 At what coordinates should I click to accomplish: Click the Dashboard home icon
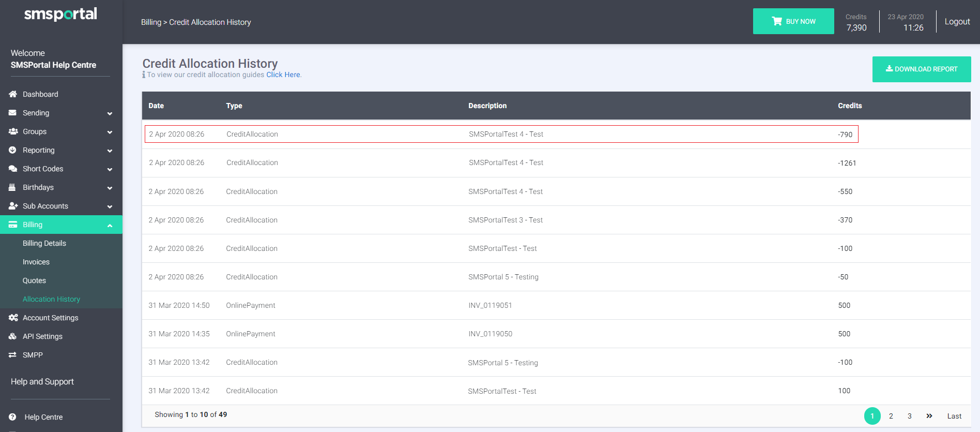(13, 94)
